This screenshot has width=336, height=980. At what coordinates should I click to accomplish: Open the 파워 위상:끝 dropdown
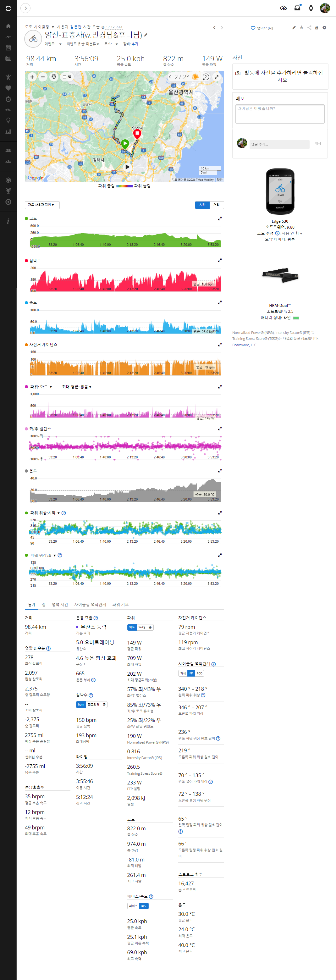click(43, 556)
